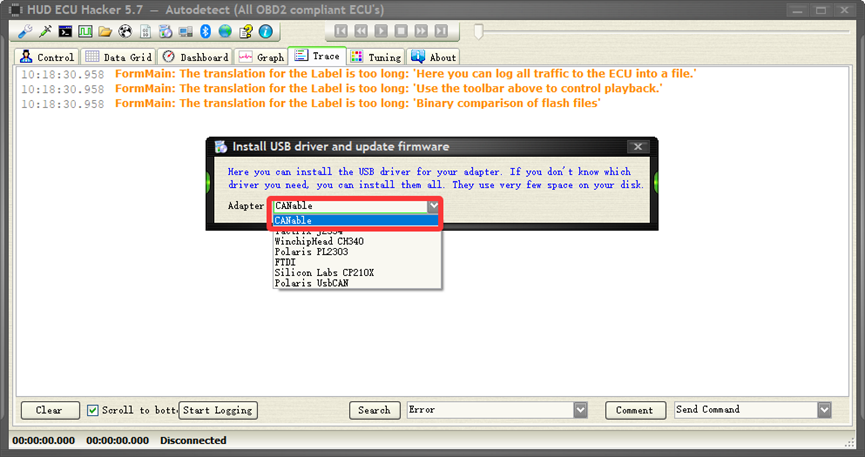Screen dimensions: 865x457
Task: Choose WinchipHead CH340 from adapter list
Action: (357, 241)
